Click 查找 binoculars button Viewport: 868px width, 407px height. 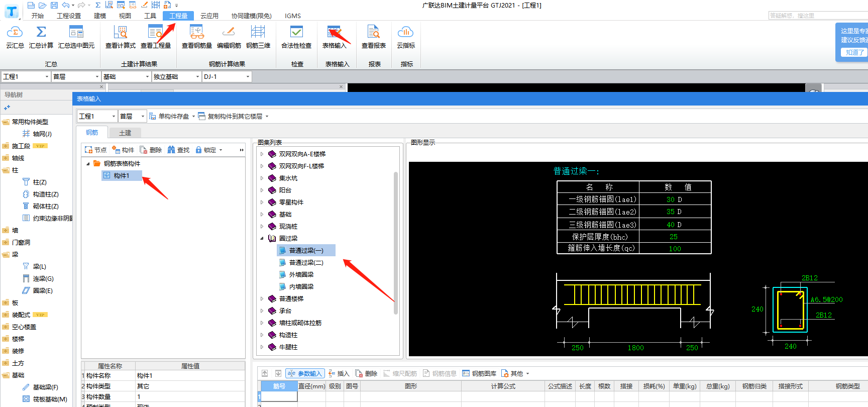(178, 150)
